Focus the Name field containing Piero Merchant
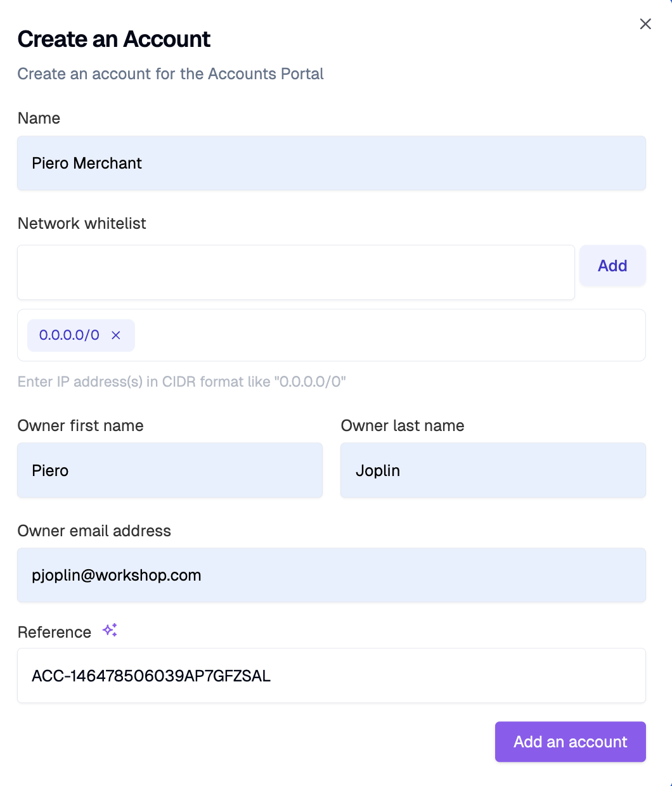This screenshot has height=786, width=672. pyautogui.click(x=332, y=163)
